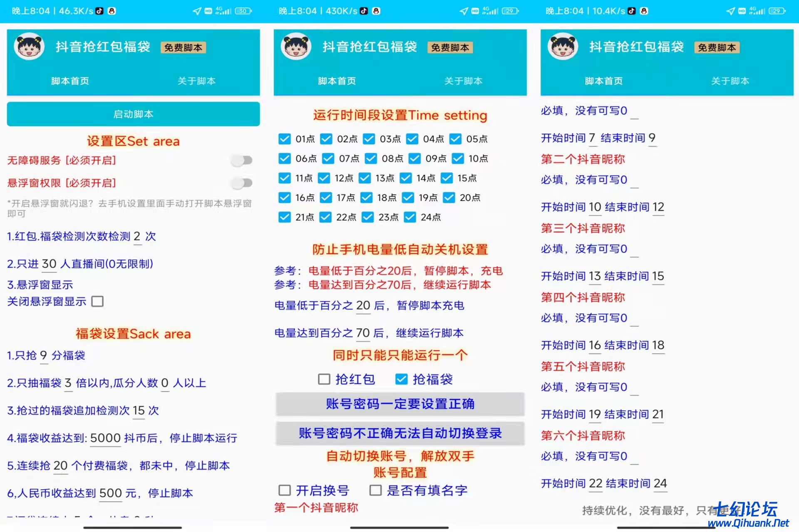Uncheck the 20点 checkbox
This screenshot has width=799, height=532.
[449, 198]
